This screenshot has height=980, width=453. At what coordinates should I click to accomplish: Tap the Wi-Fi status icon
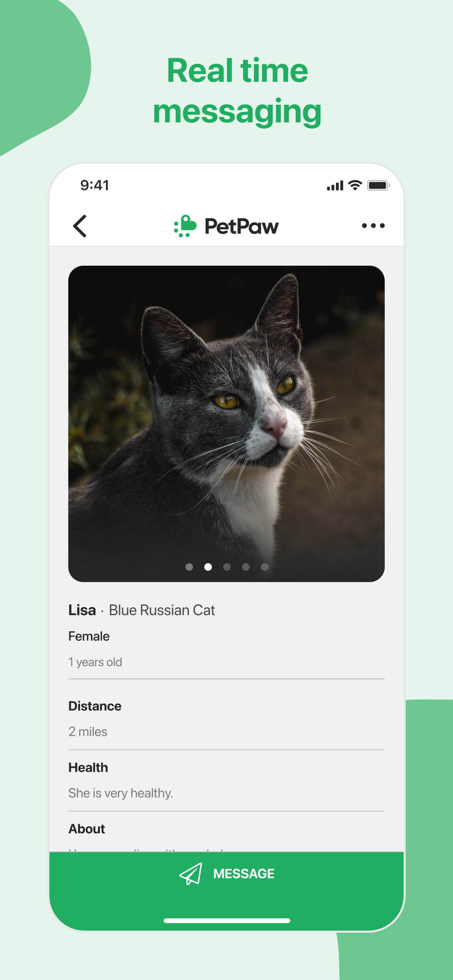[x=355, y=185]
